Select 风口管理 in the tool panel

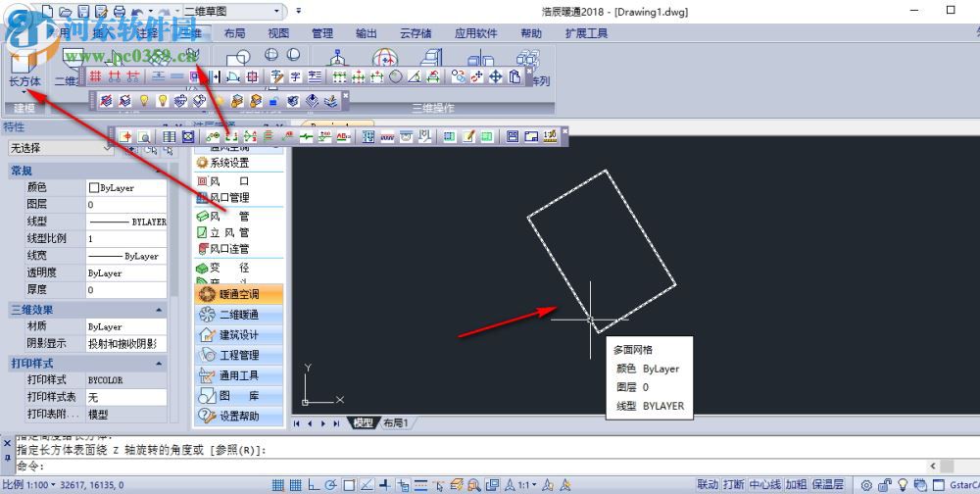(222, 198)
